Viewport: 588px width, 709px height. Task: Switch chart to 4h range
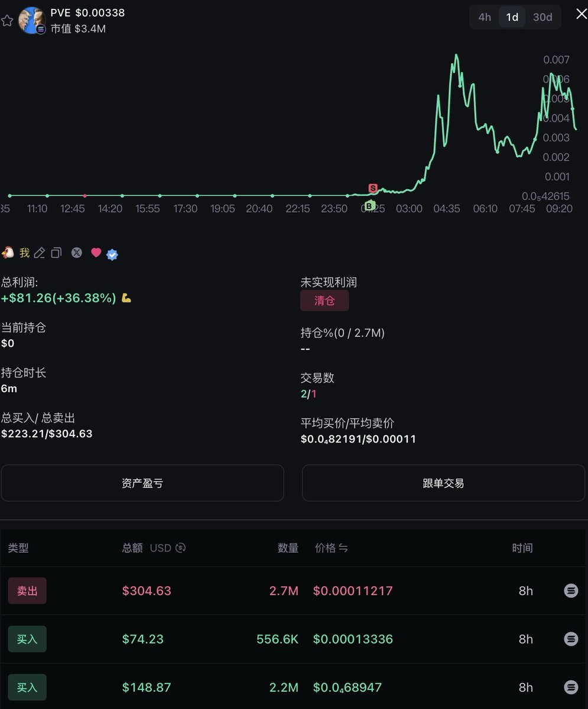[x=485, y=17]
